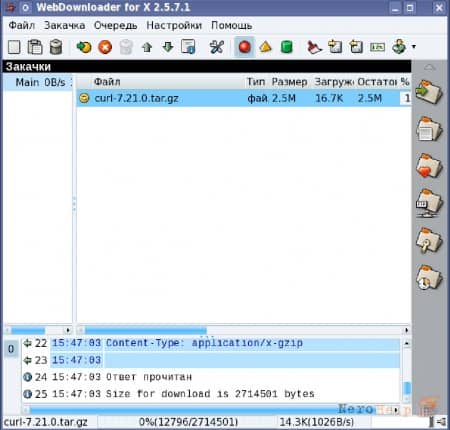Screen dimensions: 450x430
Task: Select the keyboard folder sidebar icon
Action: [x=429, y=203]
